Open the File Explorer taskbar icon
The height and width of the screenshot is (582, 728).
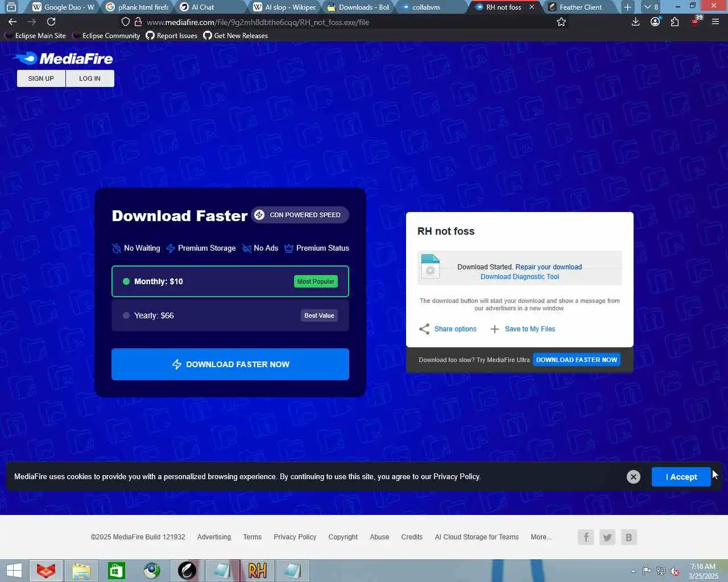tap(81, 571)
